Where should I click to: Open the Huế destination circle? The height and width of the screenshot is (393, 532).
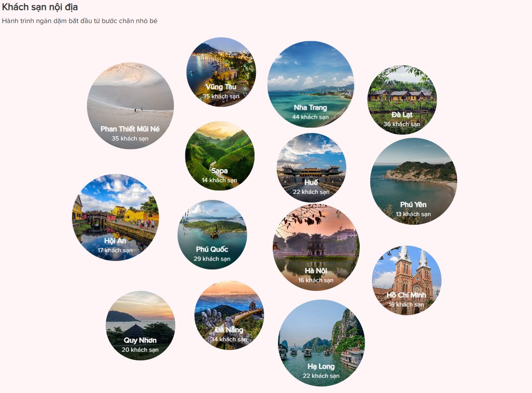[x=311, y=167]
